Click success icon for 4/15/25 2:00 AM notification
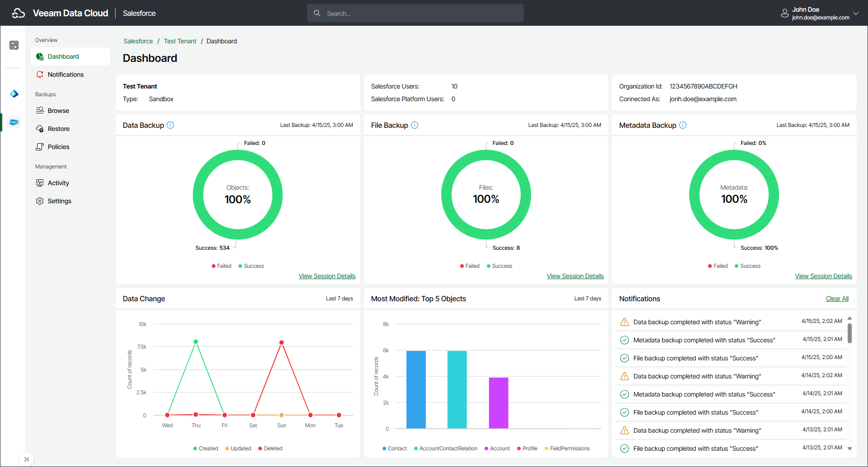This screenshot has width=868, height=467. point(625,358)
